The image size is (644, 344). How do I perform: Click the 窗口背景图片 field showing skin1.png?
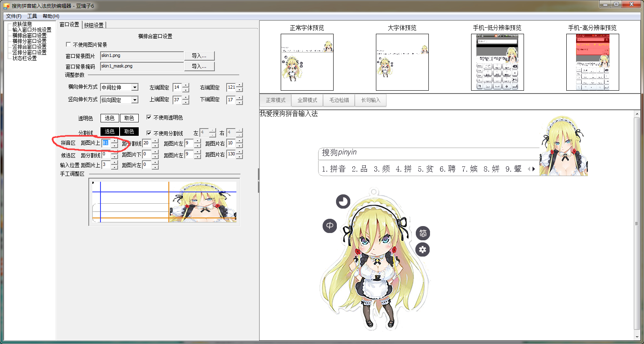pyautogui.click(x=142, y=56)
